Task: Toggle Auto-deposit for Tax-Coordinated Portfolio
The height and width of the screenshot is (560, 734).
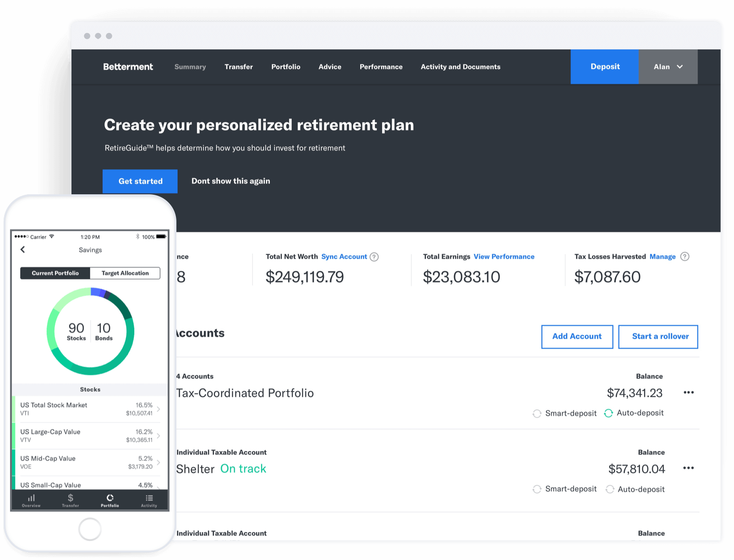Action: [x=608, y=413]
